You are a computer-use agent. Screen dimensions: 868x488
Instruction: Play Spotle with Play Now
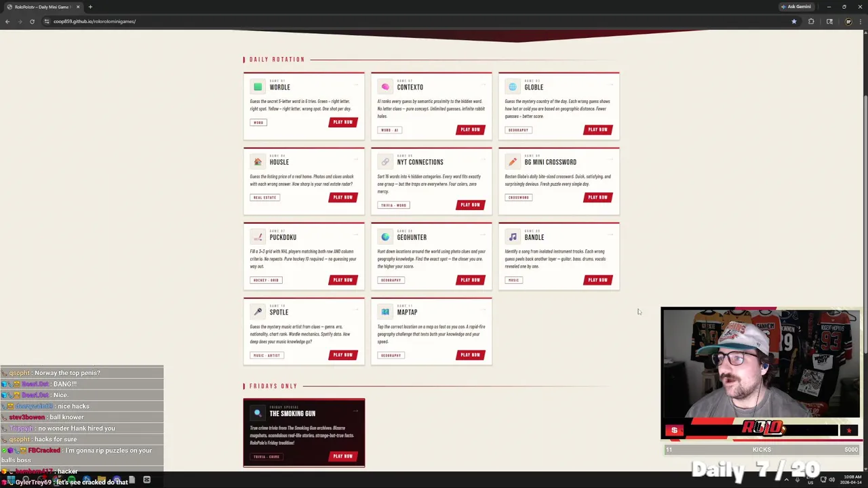coord(342,354)
